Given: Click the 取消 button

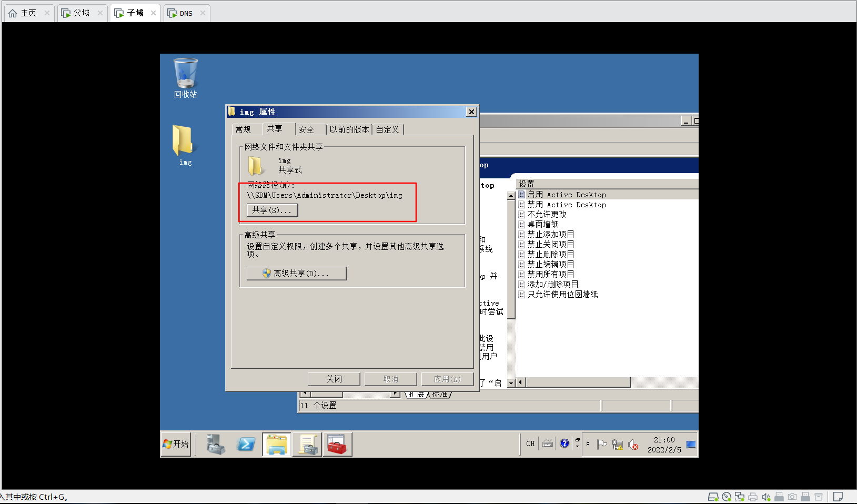Looking at the screenshot, I should [x=391, y=379].
